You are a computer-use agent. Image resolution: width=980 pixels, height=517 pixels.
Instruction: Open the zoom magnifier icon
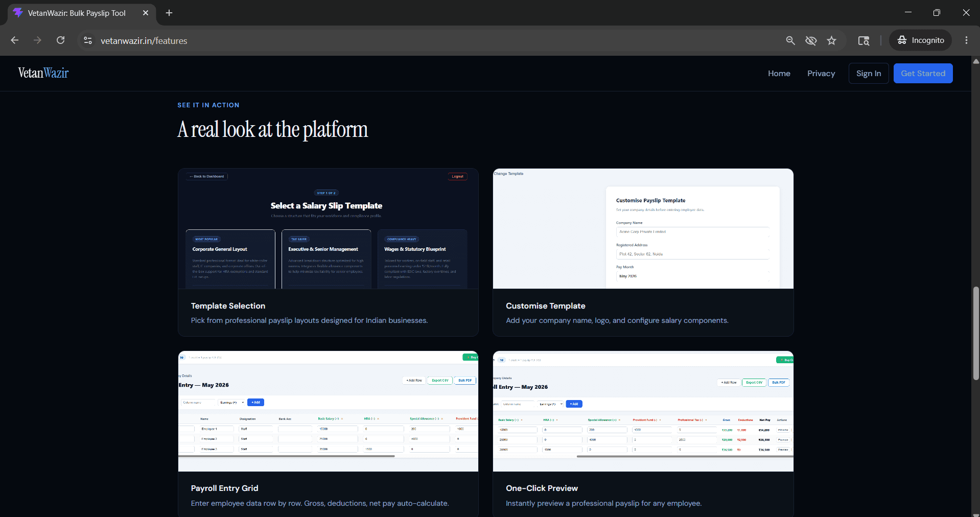[790, 40]
